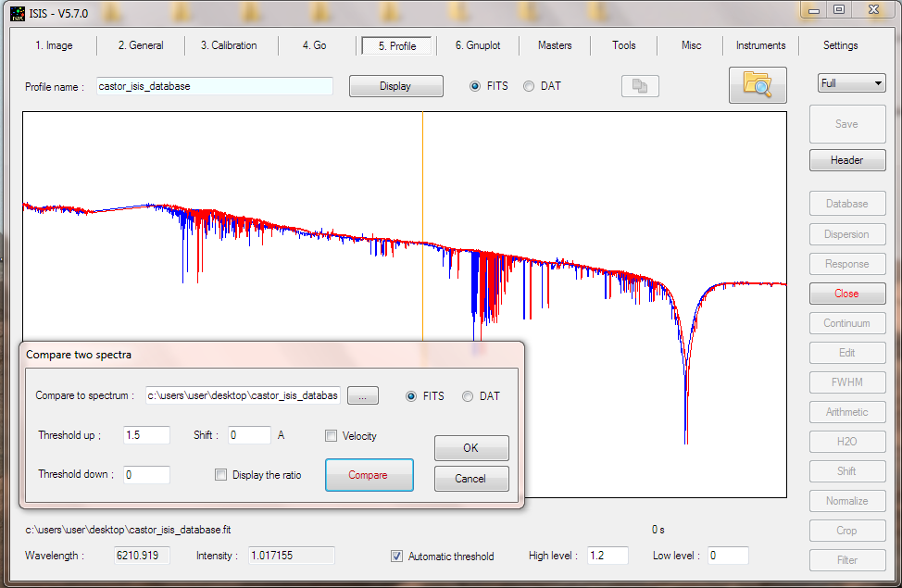
Task: Select the DAT option in the Compare dialog
Action: pos(468,396)
